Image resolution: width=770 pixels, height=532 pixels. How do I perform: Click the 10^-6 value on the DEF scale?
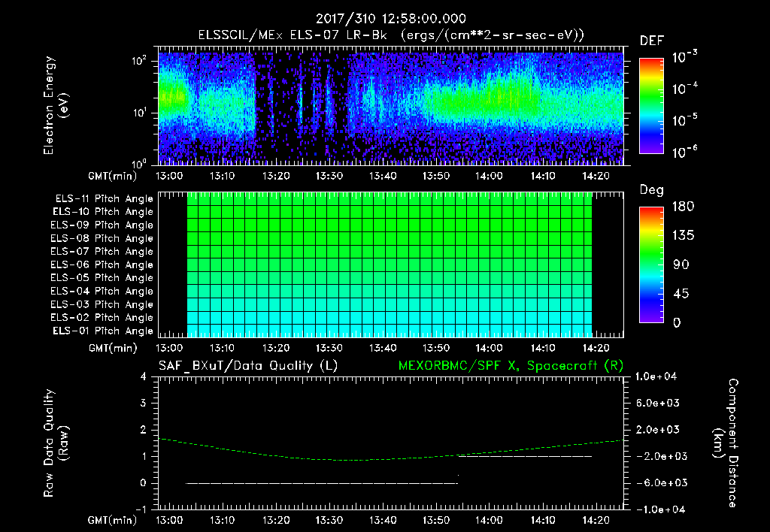684,152
